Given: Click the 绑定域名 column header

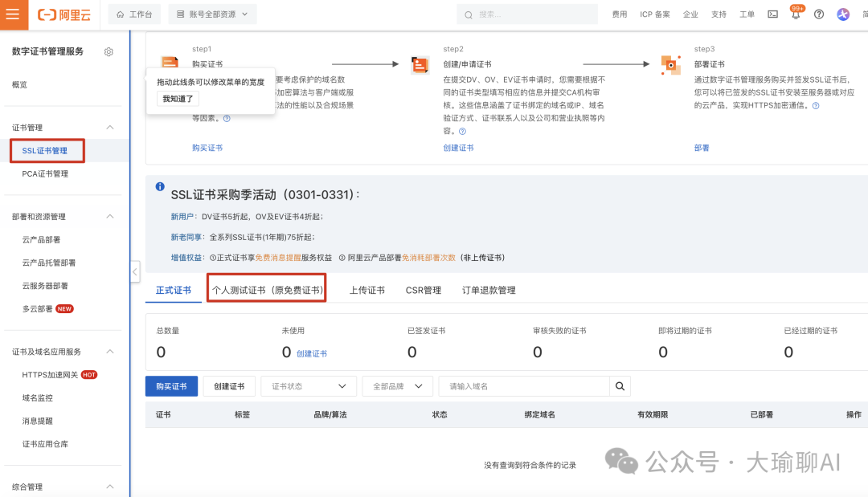Looking at the screenshot, I should pos(540,414).
